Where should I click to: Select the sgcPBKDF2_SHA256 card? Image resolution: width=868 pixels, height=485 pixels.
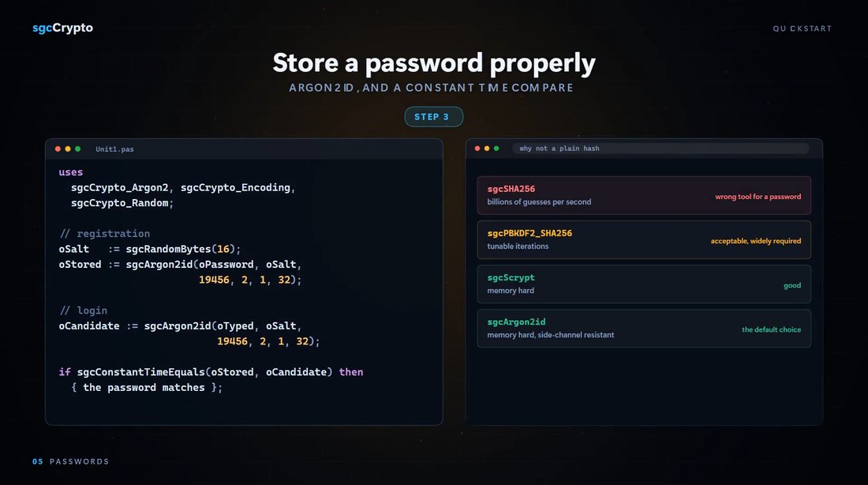(644, 239)
